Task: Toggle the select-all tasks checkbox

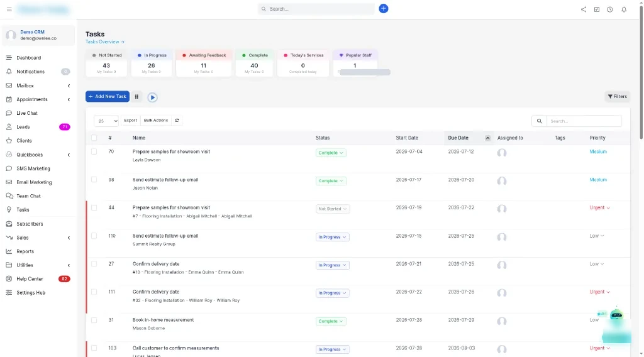Action: [94, 138]
